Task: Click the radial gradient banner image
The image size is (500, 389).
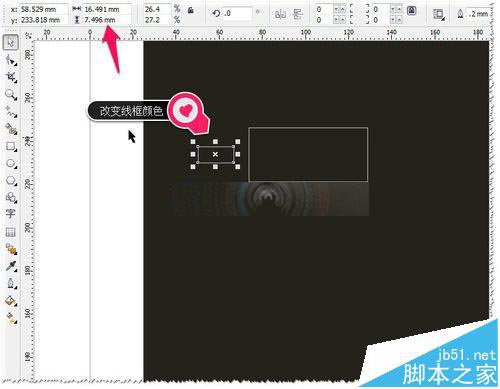Action: coord(270,199)
